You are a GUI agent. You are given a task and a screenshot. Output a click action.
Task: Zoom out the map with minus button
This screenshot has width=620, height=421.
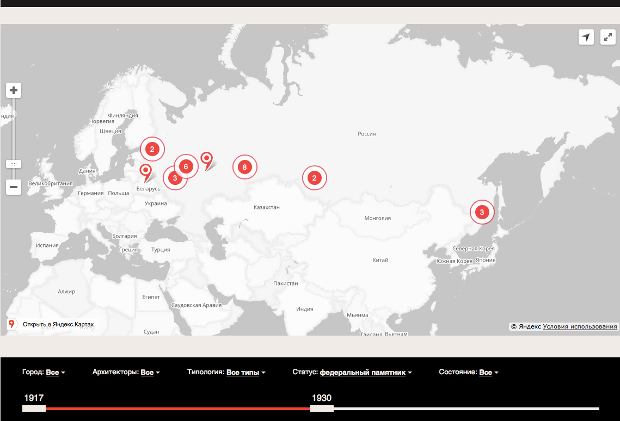pos(14,187)
